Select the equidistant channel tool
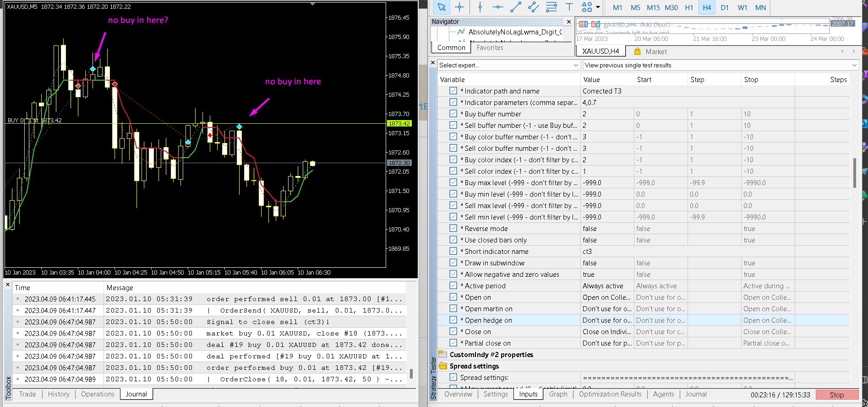This screenshot has width=868, height=407. [x=534, y=7]
